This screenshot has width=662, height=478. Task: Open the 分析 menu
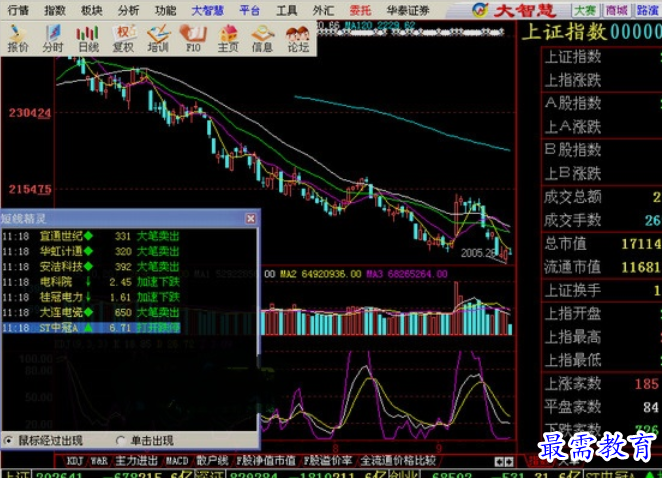tap(128, 10)
